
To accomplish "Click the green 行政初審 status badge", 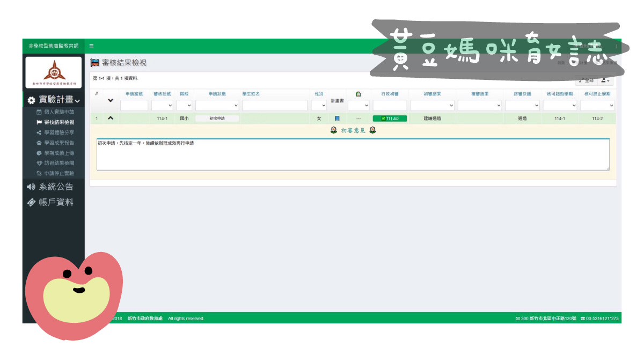I will pyautogui.click(x=390, y=119).
